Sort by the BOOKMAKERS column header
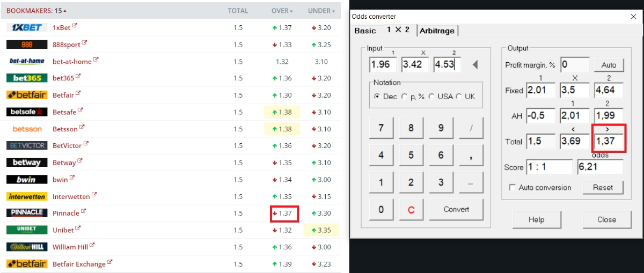This screenshot has width=644, height=273. (x=36, y=11)
